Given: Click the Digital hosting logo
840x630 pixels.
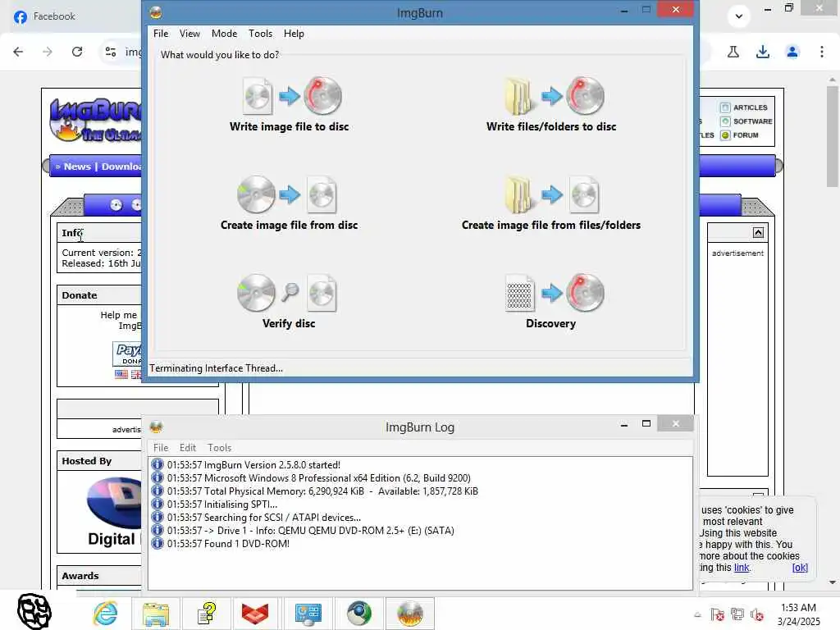Looking at the screenshot, I should pos(114,512).
